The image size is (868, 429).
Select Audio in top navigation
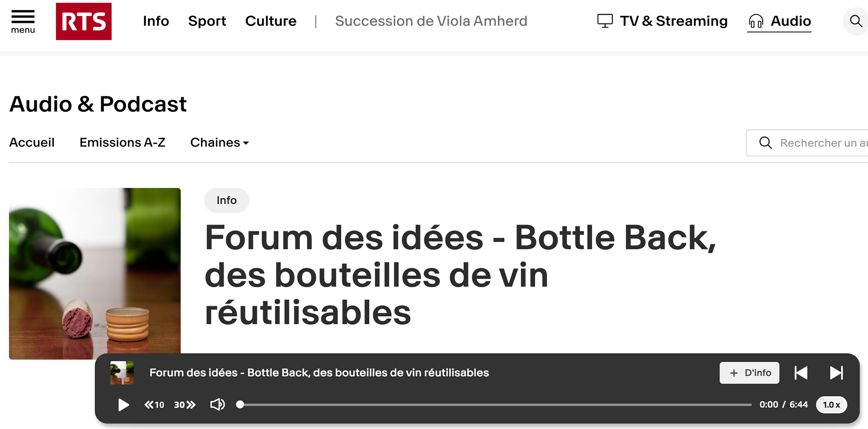pos(779,21)
